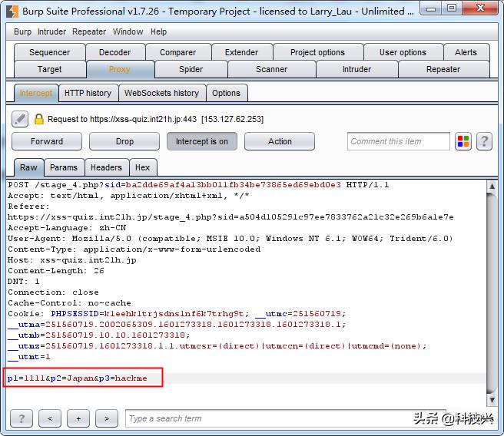This screenshot has height=436, width=504.
Task: Switch to the Spider tab
Action: 191,69
